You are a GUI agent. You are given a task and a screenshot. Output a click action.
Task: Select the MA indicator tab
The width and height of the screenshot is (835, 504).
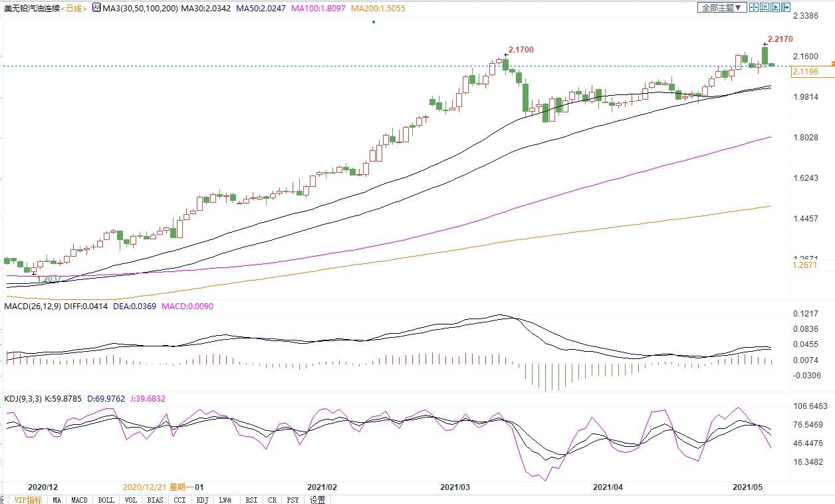coord(57,499)
